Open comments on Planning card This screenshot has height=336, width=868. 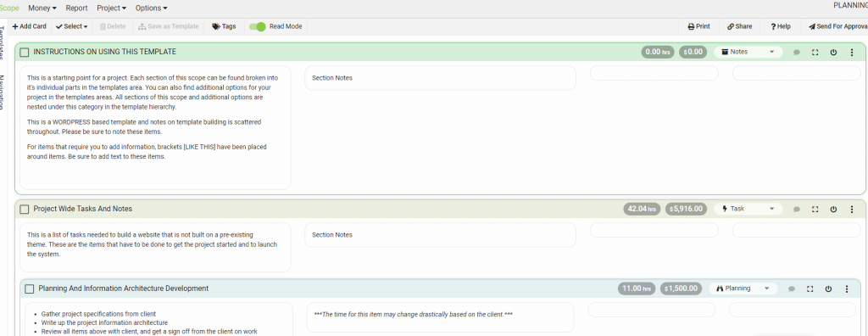pos(792,288)
